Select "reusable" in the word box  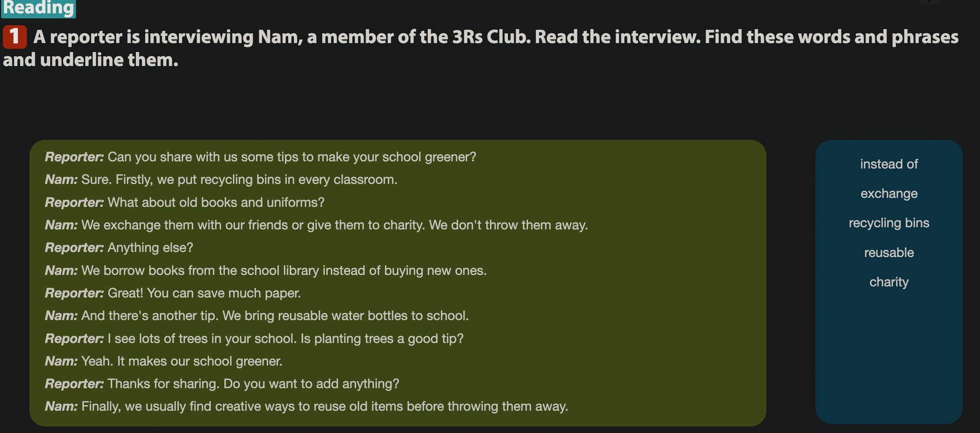point(889,253)
